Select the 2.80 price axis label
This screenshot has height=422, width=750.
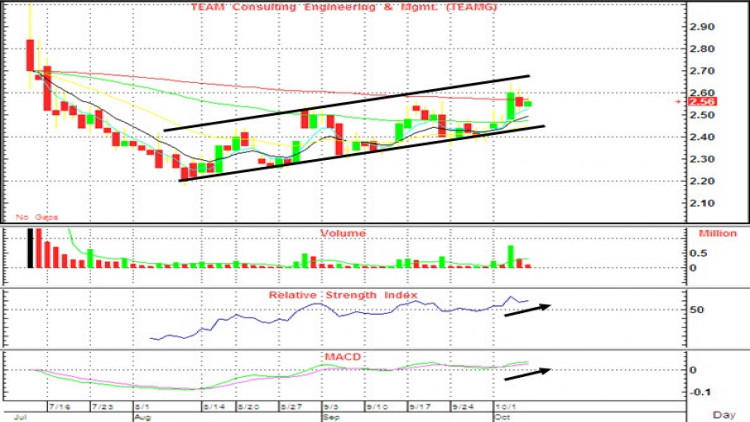pos(702,49)
